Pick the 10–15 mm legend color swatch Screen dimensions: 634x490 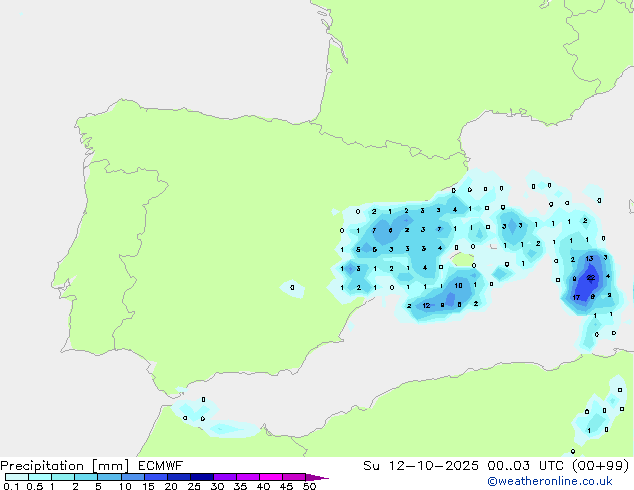[133, 477]
